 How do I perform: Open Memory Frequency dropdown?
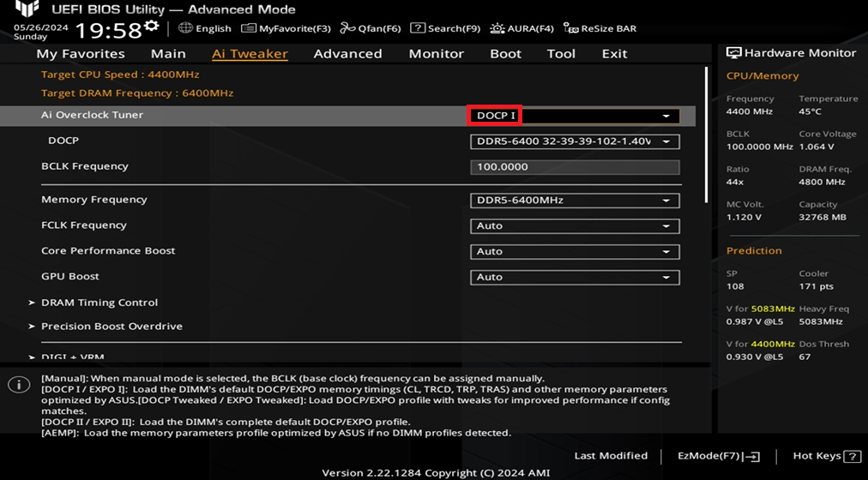coord(575,201)
